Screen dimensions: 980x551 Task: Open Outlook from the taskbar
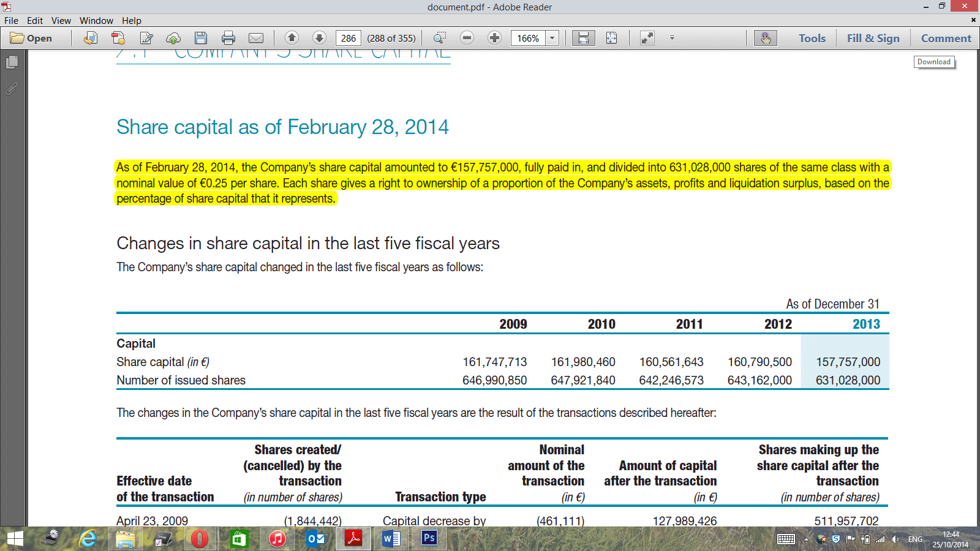(x=315, y=539)
